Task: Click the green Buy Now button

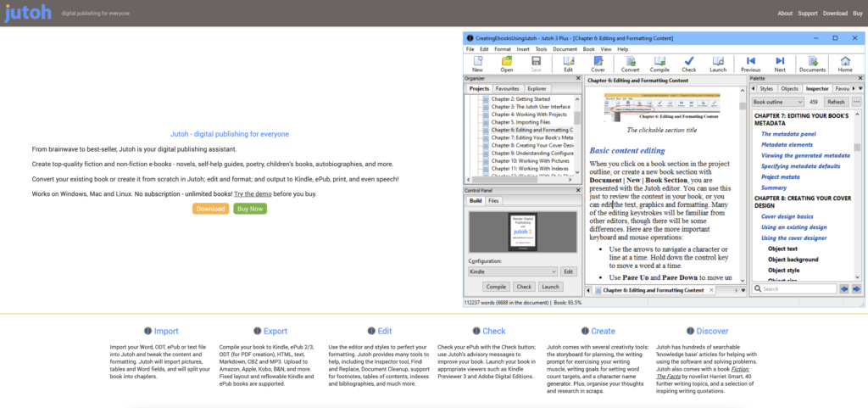Action: click(x=250, y=209)
